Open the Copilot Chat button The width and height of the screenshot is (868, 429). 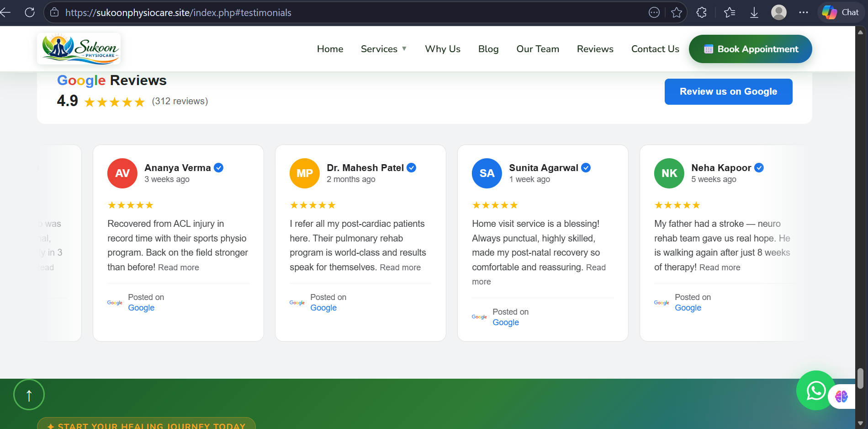[841, 12]
